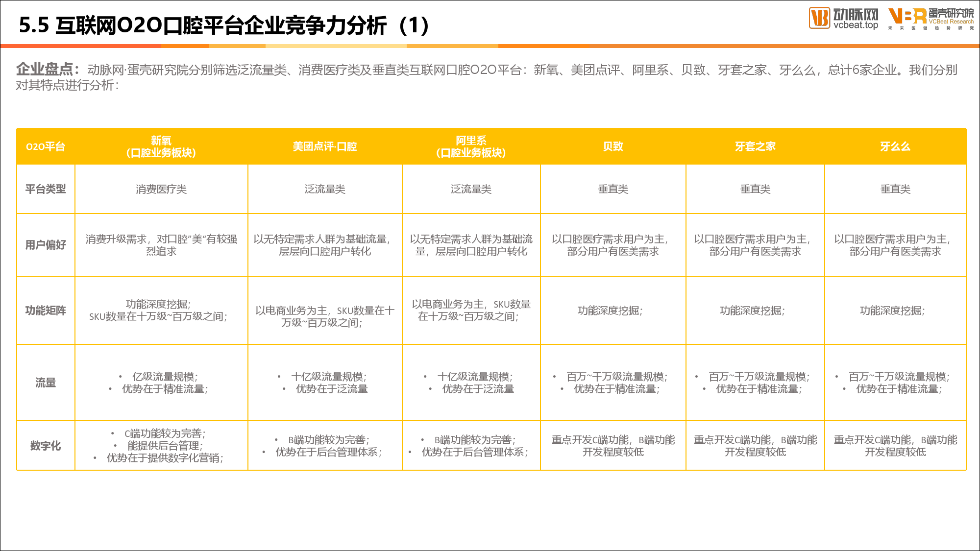
Task: Click 重点开发C端功能 cell under 贝致
Action: point(613,446)
